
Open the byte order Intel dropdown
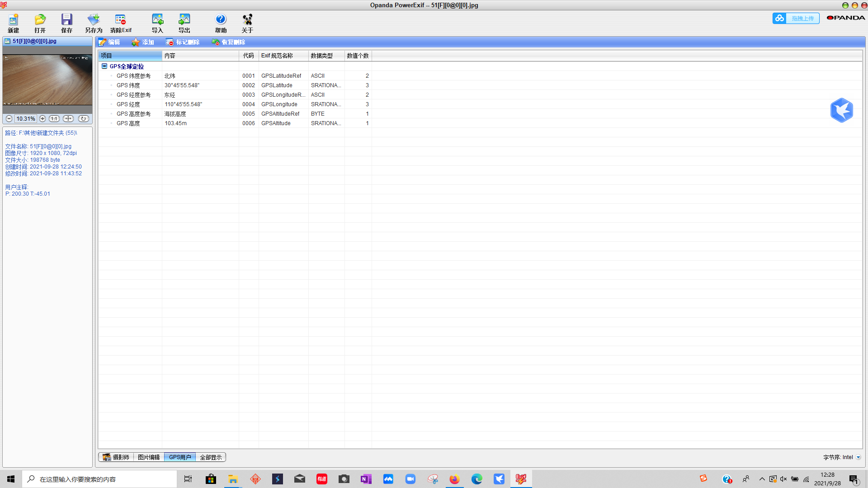tap(858, 457)
